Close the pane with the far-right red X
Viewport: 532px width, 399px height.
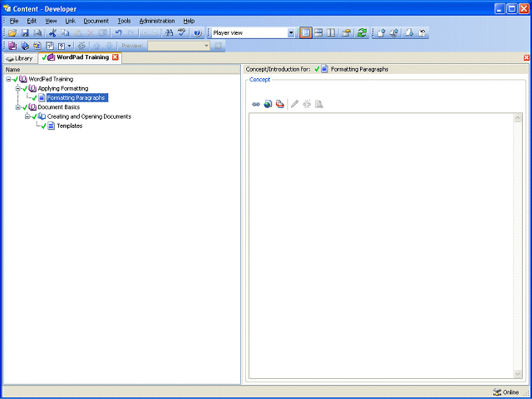(526, 57)
